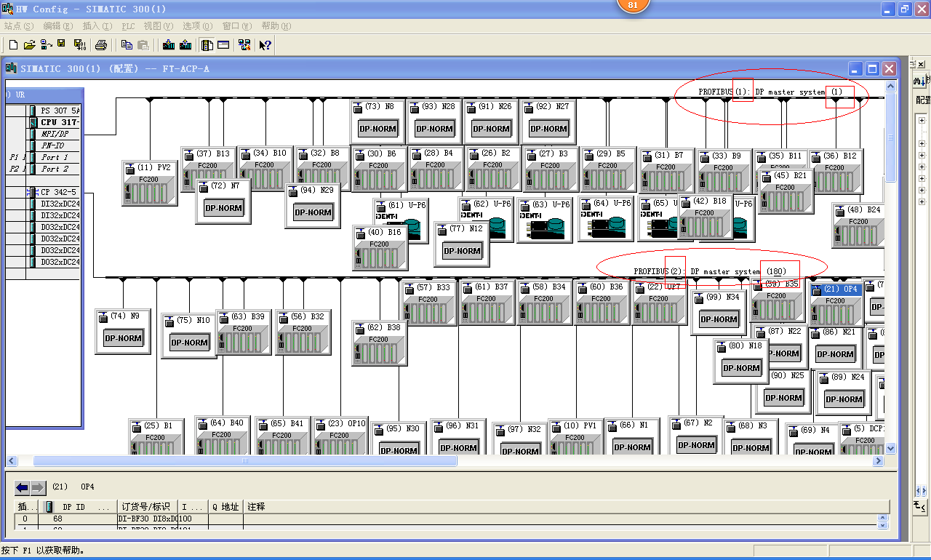Select the (92) N27 DP-NORM slave
This screenshot has height=560, width=931.
click(548, 122)
